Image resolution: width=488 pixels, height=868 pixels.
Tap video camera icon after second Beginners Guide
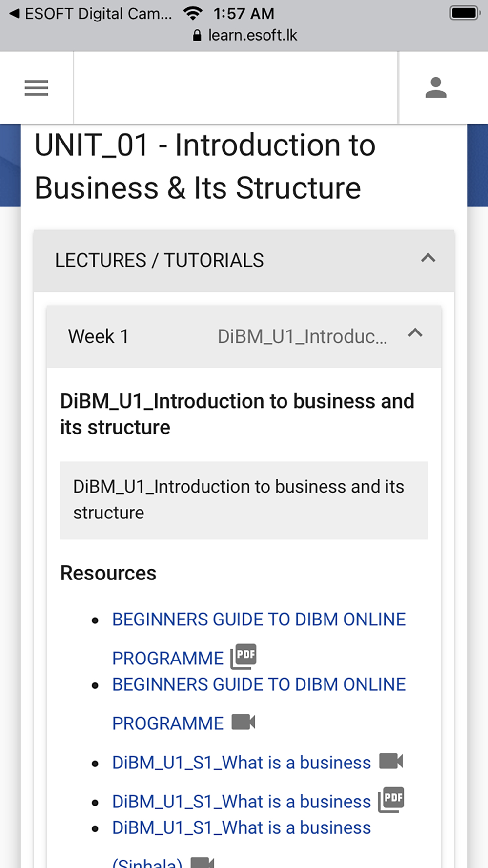pyautogui.click(x=244, y=722)
